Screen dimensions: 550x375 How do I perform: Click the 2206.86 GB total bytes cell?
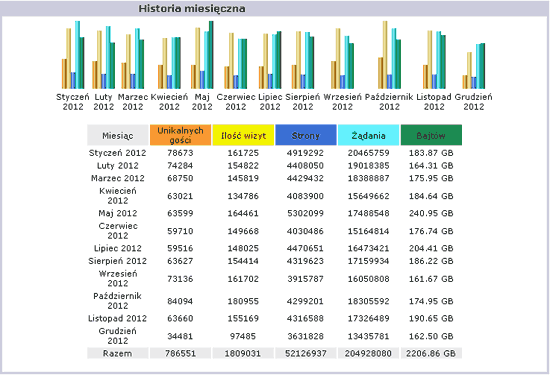(x=431, y=353)
